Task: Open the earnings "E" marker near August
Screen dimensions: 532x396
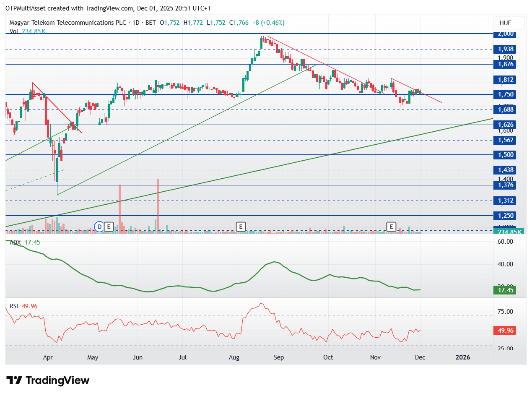Action: (x=241, y=227)
